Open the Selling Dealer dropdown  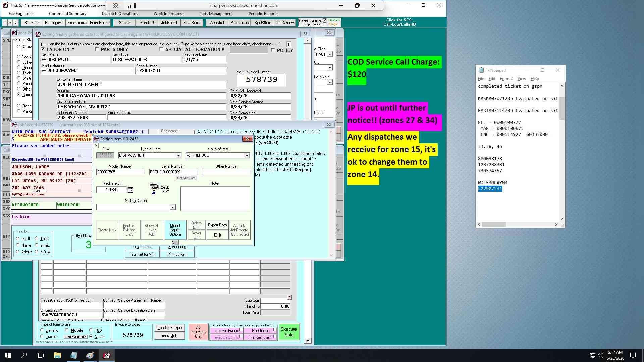pos(173,207)
